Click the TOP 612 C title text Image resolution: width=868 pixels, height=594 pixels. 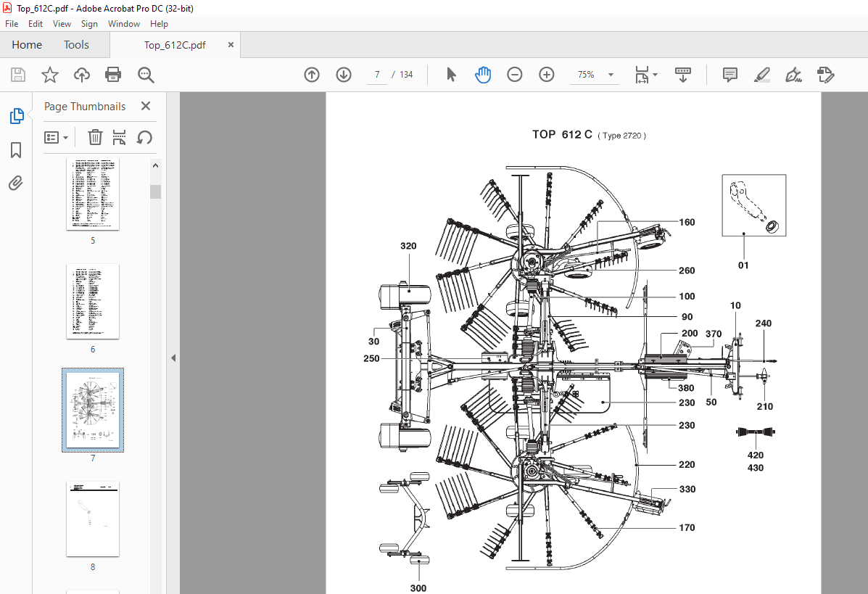[x=563, y=134]
